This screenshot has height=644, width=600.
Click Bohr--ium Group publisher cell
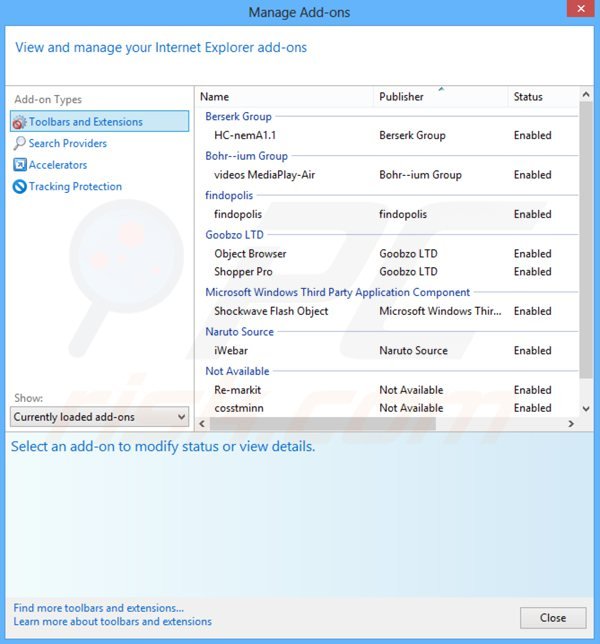(420, 175)
